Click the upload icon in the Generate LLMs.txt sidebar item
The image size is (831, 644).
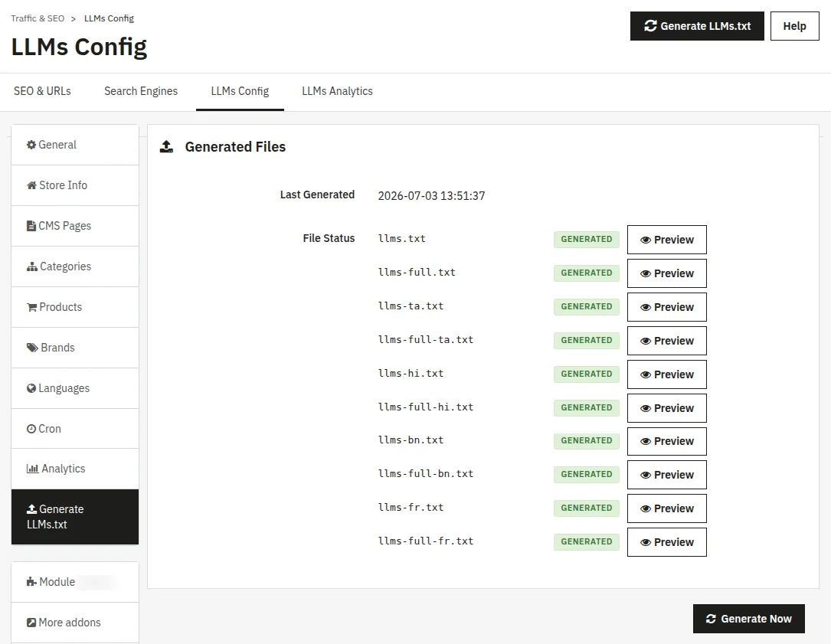pos(32,508)
